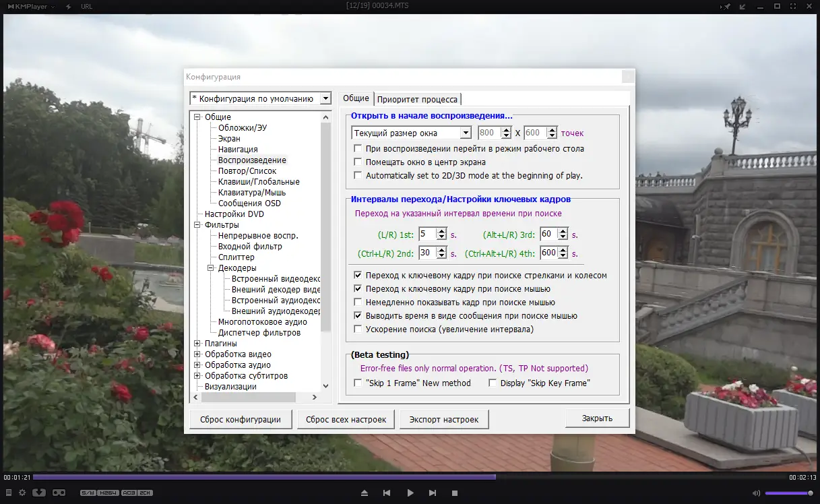Screen dimensions: 820x504
Task: Stop the video playback
Action: (455, 493)
